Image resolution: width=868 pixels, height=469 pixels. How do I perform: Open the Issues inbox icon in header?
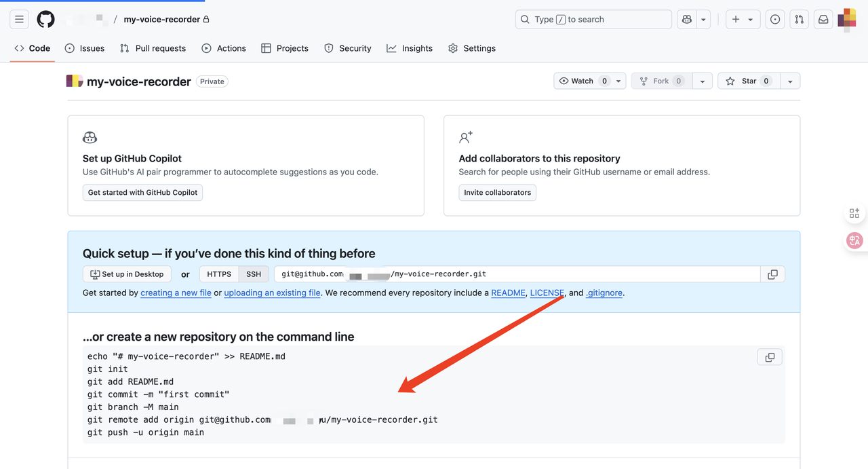coord(775,20)
